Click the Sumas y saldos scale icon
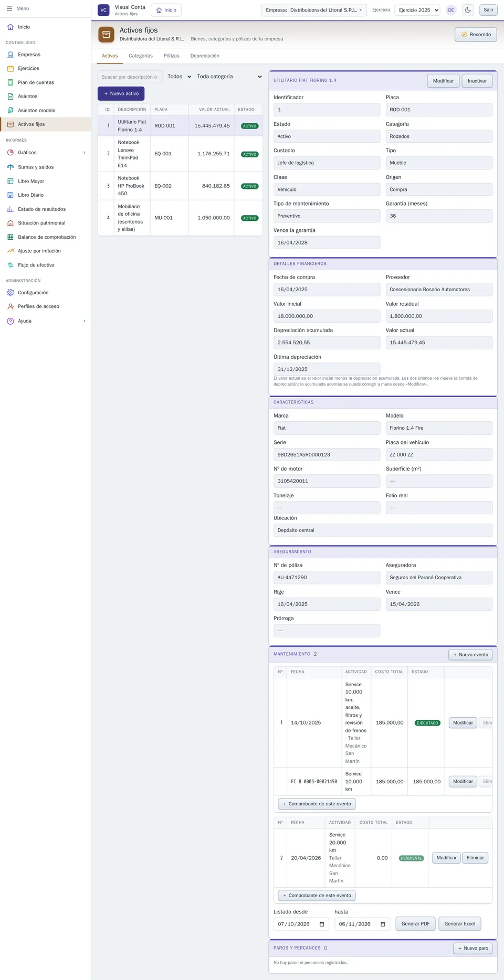 pyautogui.click(x=10, y=167)
